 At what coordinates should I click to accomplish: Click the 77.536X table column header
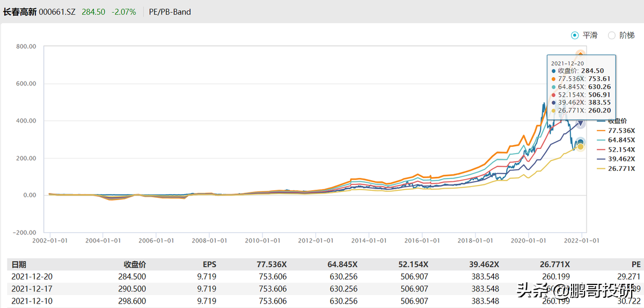[272, 264]
